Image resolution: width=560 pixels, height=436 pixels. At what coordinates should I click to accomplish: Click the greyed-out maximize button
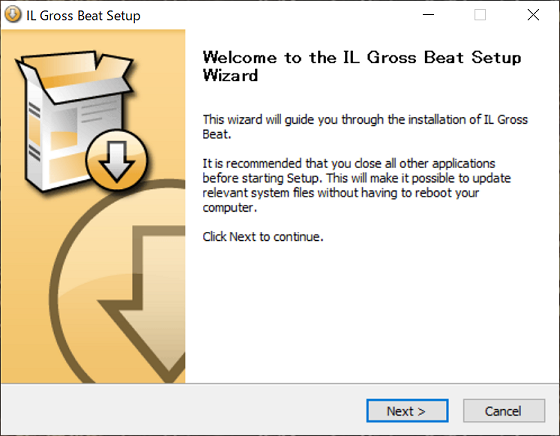[480, 15]
